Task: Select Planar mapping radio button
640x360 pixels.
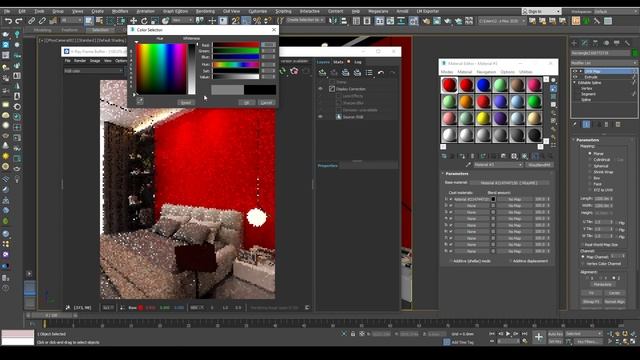Action: pos(590,153)
